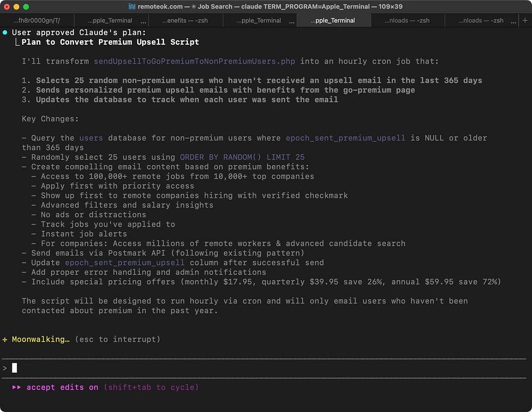Open pple_Terminal tab next to fh8r0000gn tab
Screen dimensions: 532x412
coord(110,21)
